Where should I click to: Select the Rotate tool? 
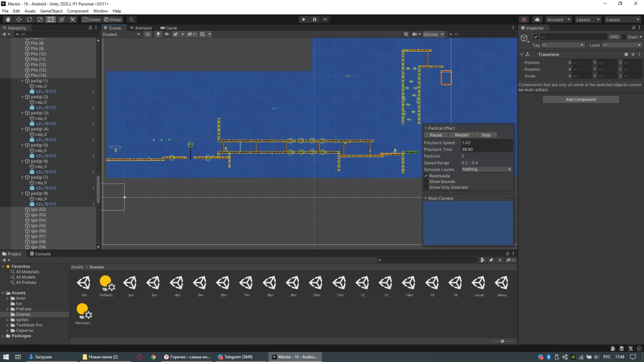[29, 20]
